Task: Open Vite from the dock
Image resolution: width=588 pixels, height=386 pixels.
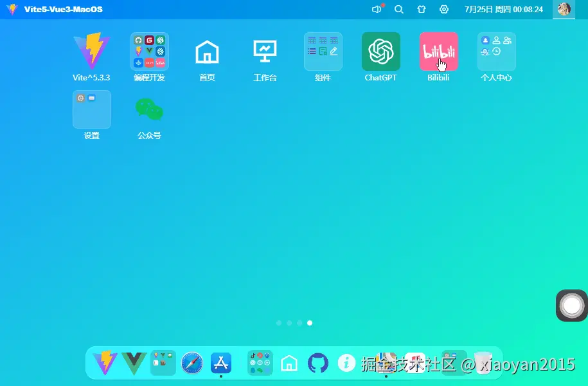Action: [105, 363]
